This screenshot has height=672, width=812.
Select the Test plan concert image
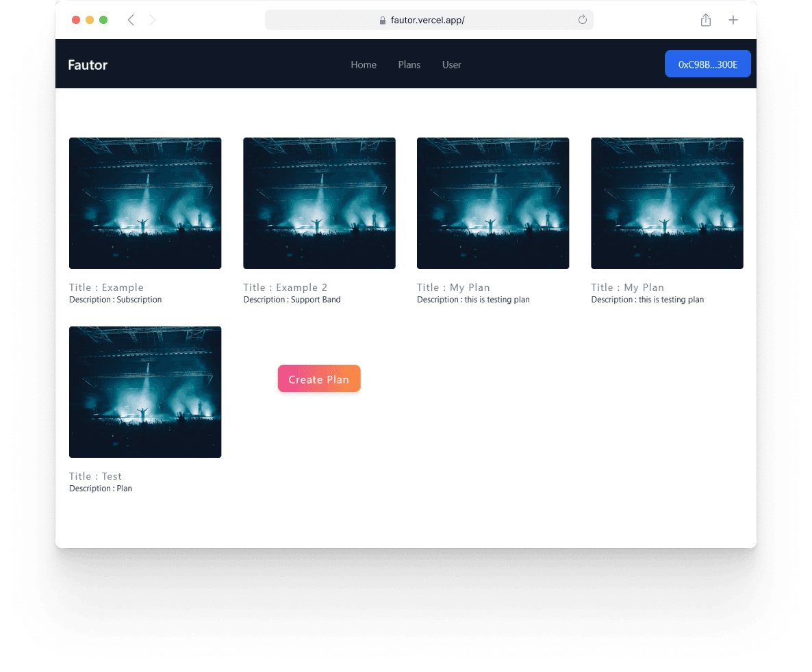click(x=145, y=392)
